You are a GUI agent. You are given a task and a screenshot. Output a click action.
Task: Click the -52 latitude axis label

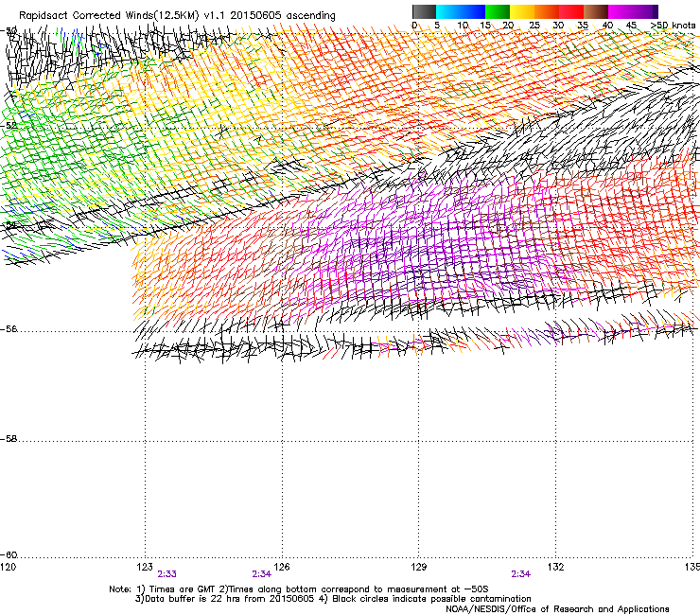(x=9, y=126)
